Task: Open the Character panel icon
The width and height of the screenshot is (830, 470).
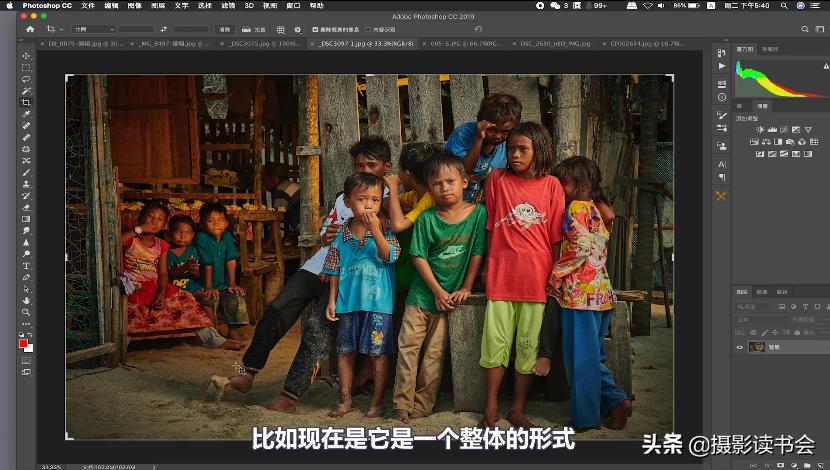Action: (721, 165)
